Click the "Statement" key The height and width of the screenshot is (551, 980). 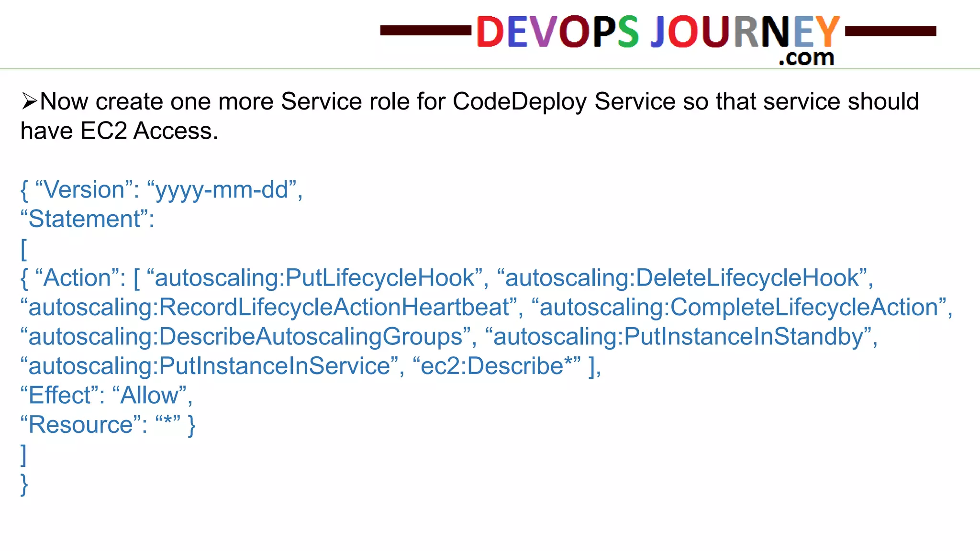coord(84,220)
